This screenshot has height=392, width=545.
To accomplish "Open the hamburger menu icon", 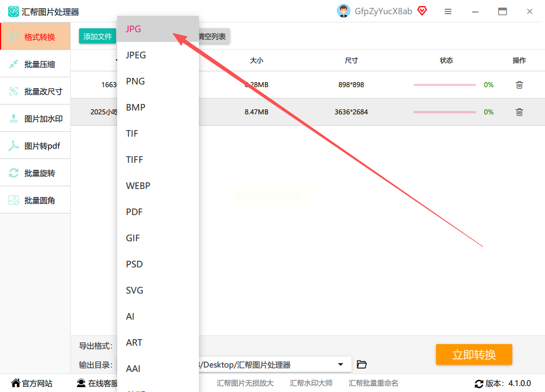I will pos(447,11).
